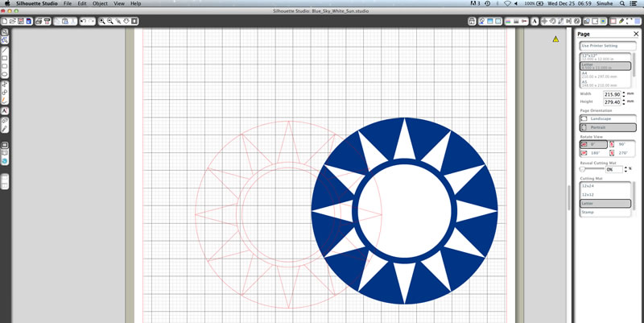
Task: Pick the Letter cutting mat
Action: pyautogui.click(x=605, y=204)
